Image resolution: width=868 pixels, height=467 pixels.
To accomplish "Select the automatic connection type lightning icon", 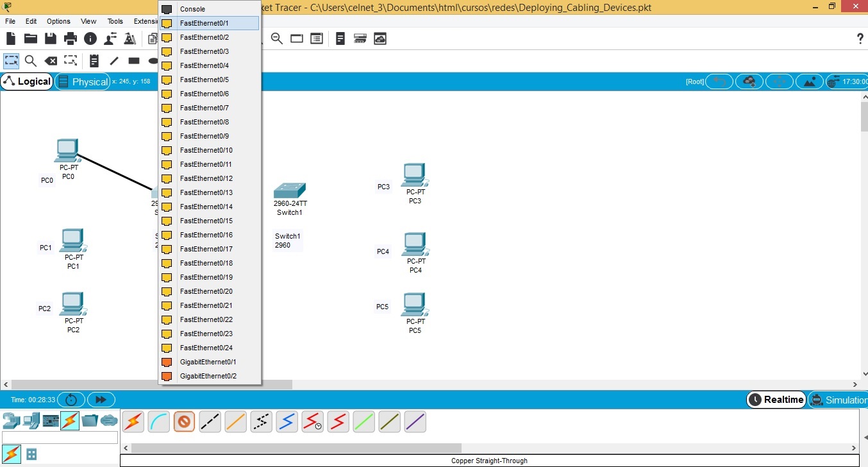I will 133,421.
